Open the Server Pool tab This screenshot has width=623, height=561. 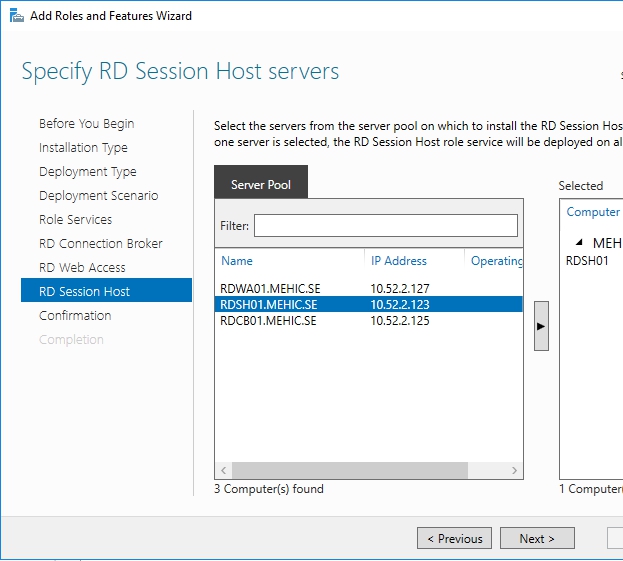(x=261, y=185)
